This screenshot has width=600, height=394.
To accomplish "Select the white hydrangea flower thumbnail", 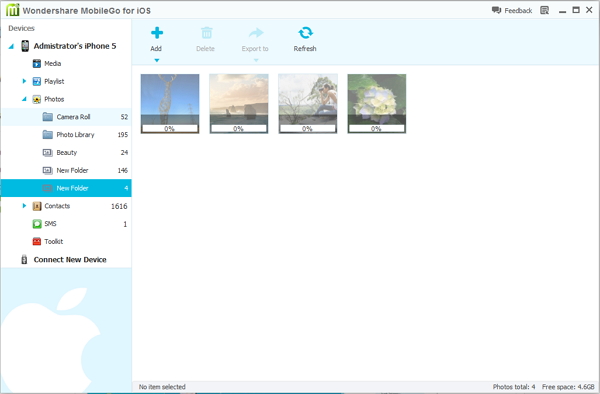I will coord(377,104).
